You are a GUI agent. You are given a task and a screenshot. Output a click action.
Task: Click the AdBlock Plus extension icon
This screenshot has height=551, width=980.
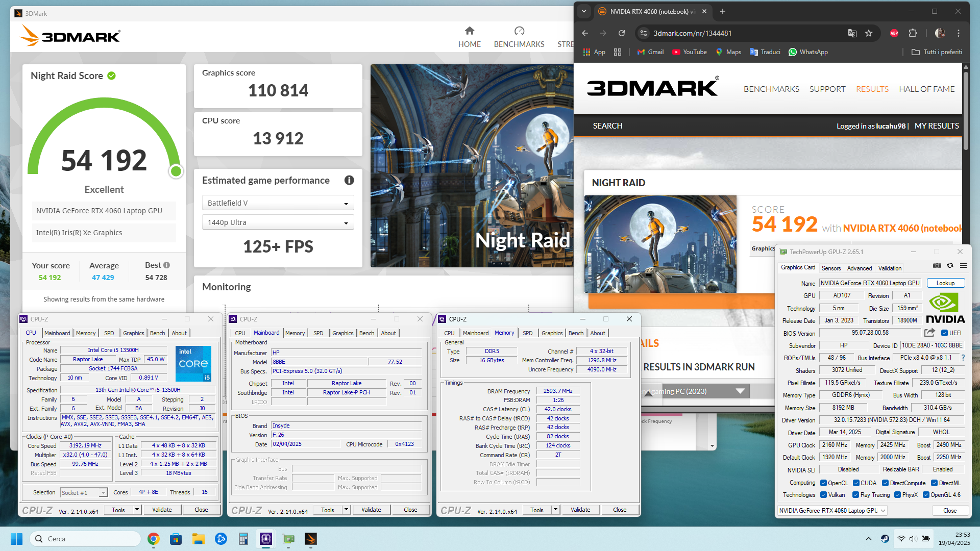click(x=894, y=33)
